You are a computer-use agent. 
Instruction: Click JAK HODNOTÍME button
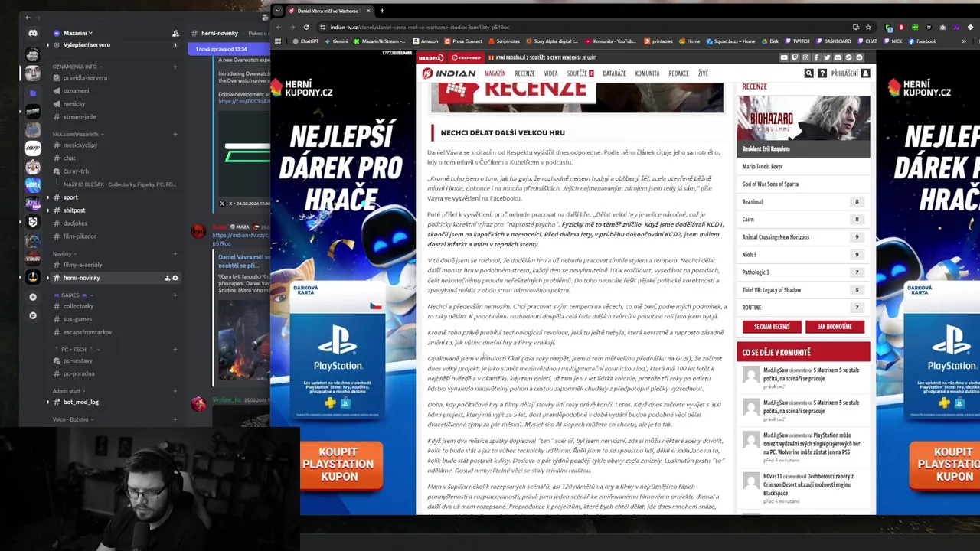coord(835,327)
